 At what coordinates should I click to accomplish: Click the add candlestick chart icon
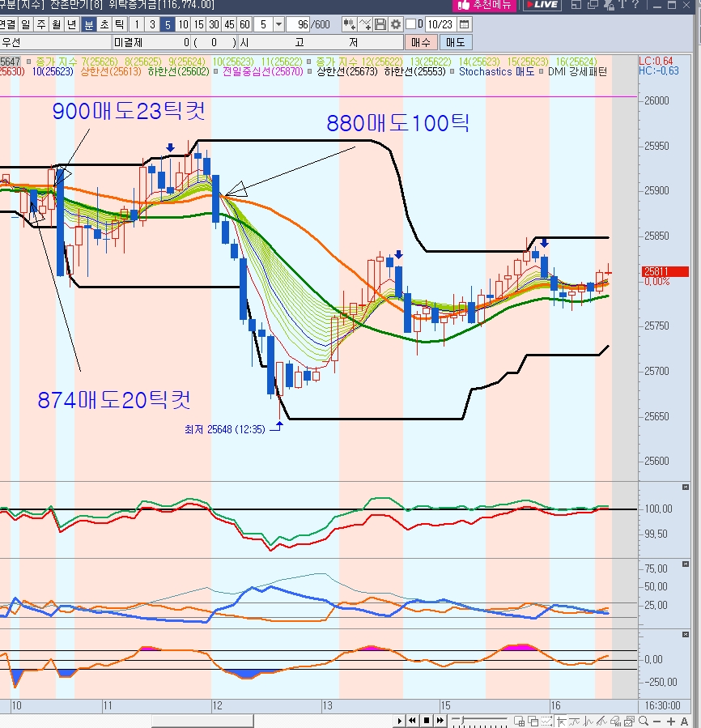[350, 24]
